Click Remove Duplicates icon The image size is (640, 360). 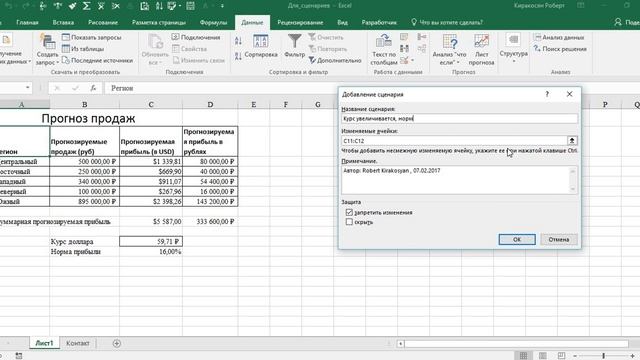tap(404, 49)
